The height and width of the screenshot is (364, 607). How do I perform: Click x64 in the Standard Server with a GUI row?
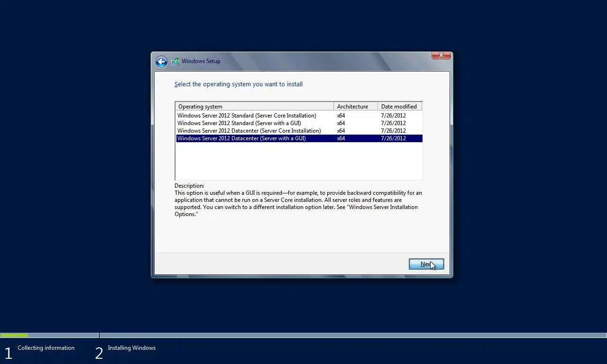point(341,123)
